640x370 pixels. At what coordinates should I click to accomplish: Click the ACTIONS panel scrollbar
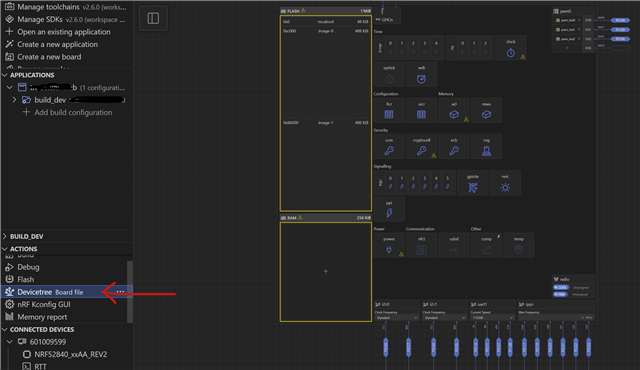pos(130,291)
